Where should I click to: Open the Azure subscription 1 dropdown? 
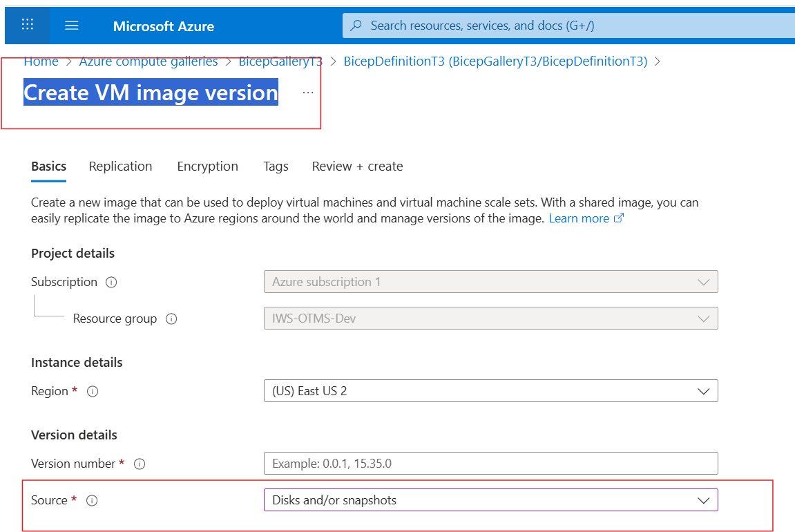tap(491, 282)
